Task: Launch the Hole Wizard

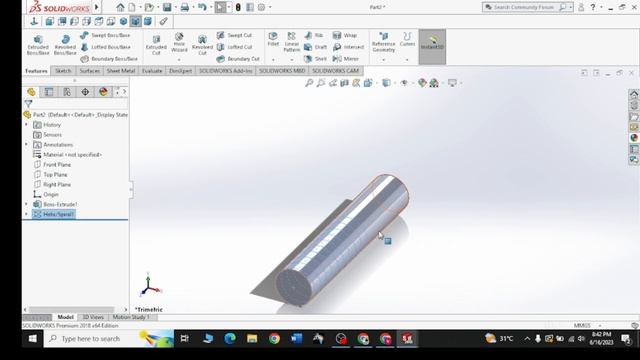Action: click(x=179, y=43)
